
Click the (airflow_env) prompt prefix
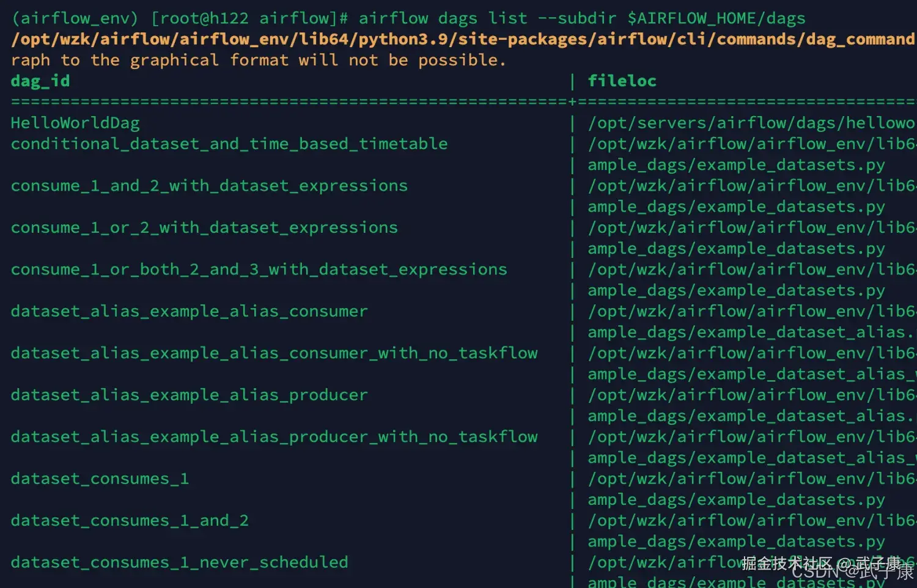(x=75, y=18)
